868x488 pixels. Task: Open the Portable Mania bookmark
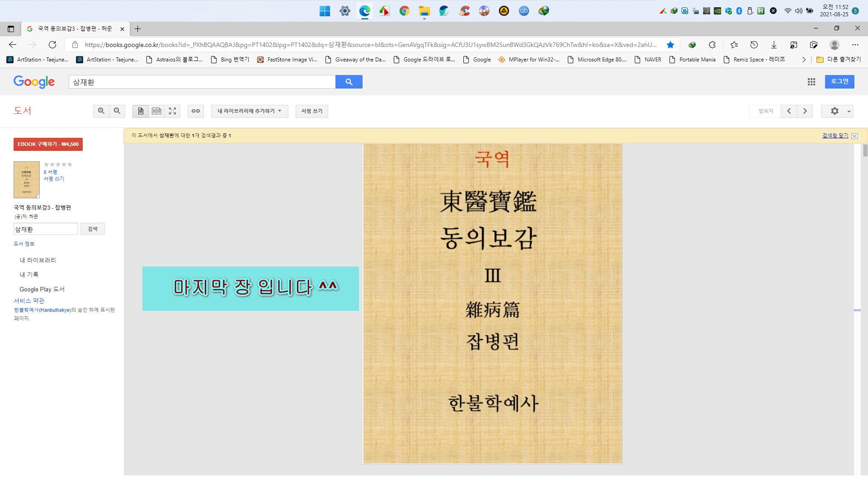(x=692, y=60)
